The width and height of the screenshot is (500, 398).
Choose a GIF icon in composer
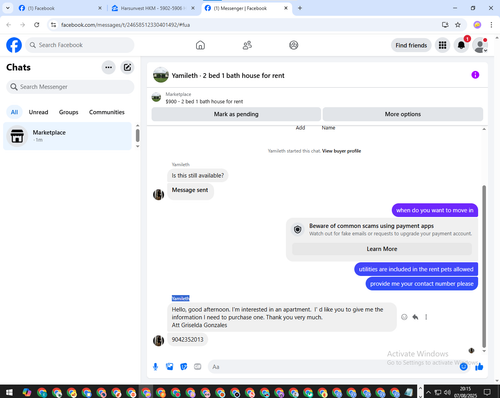[198, 367]
